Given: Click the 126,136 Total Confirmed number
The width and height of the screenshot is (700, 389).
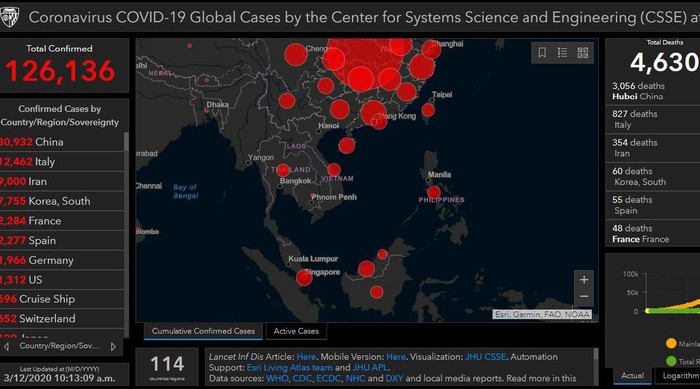Looking at the screenshot, I should [x=60, y=71].
